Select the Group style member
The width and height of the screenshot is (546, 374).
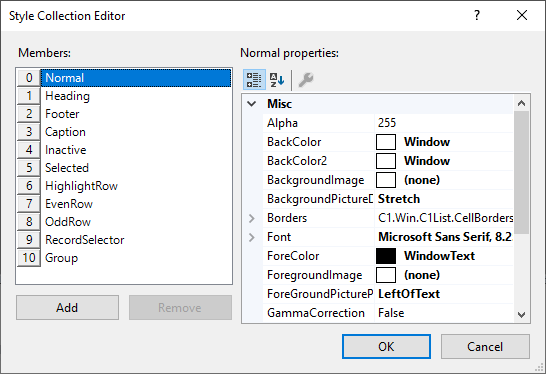pyautogui.click(x=136, y=258)
